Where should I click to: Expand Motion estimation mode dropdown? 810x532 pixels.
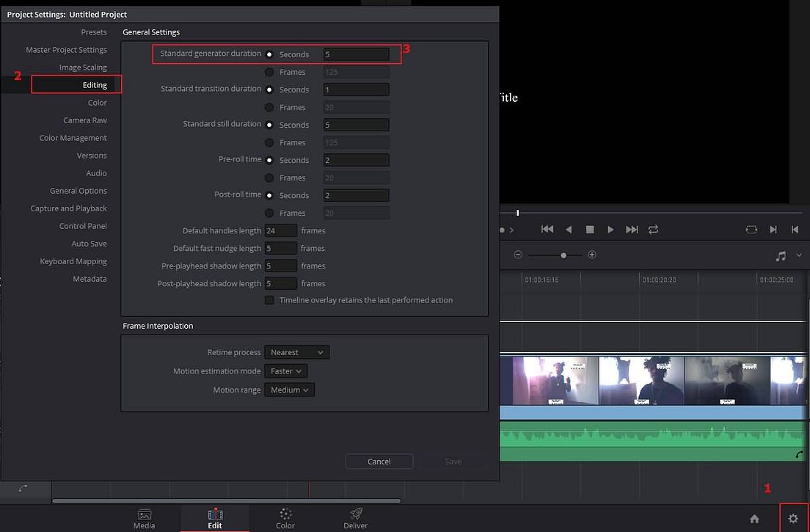pos(285,371)
